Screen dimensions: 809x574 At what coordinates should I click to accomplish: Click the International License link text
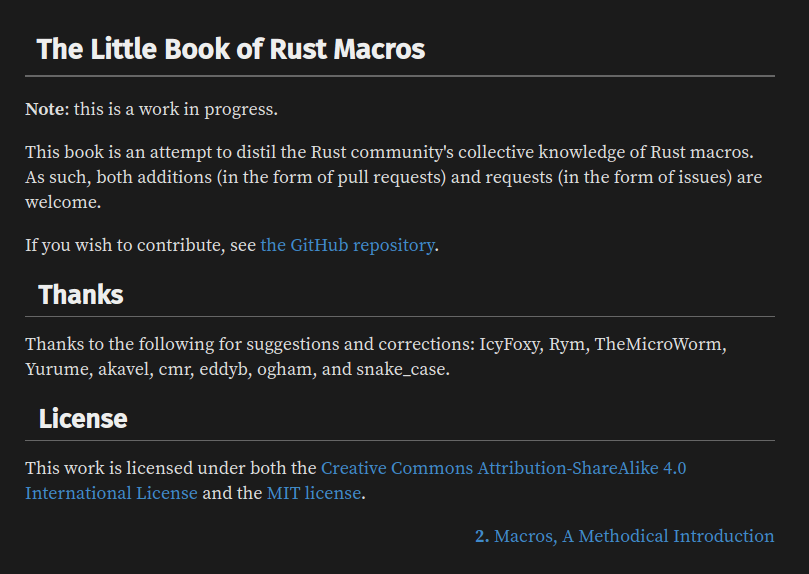(x=111, y=494)
